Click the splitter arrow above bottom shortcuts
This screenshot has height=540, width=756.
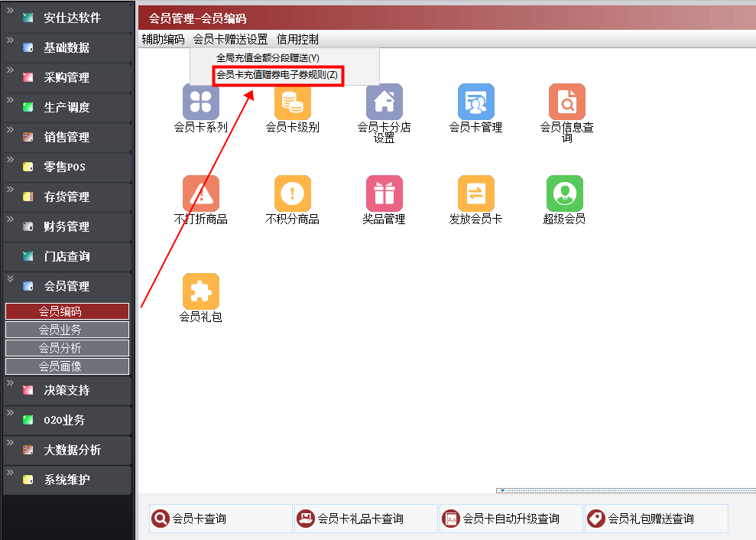point(502,490)
